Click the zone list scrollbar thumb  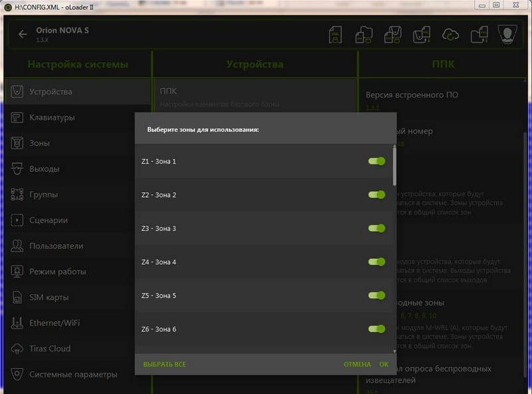click(394, 166)
